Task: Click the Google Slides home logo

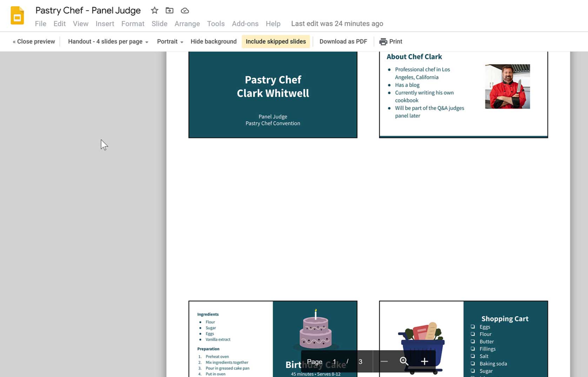Action: [x=16, y=15]
